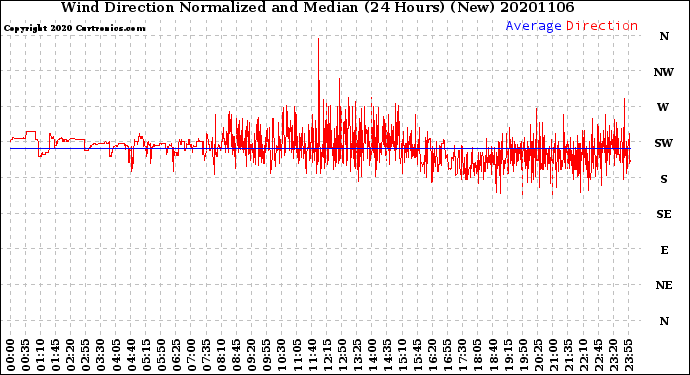This screenshot has width=690, height=375.
Task: Click the '18:40' time axis label
Action: pyautogui.click(x=493, y=355)
